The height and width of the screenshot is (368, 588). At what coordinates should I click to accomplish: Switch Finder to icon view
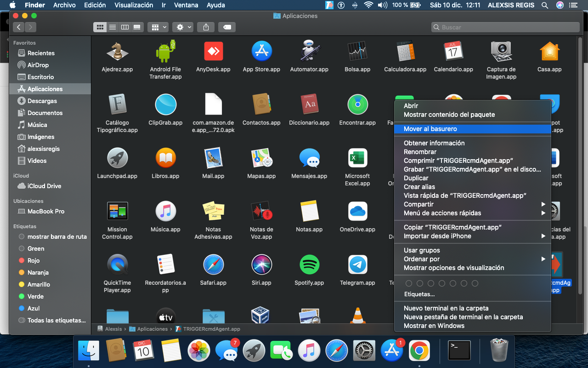coord(100,27)
